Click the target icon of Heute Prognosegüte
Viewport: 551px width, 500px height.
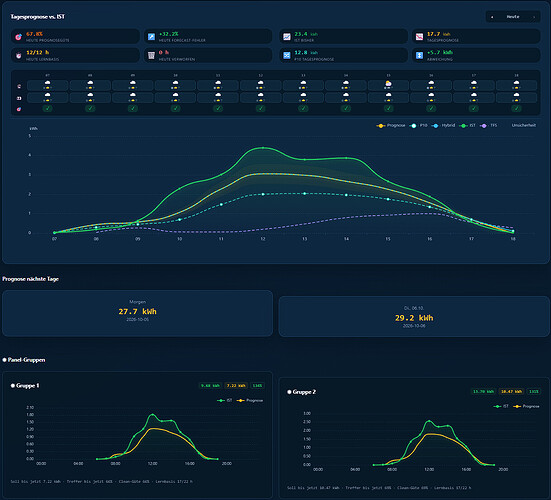pos(19,37)
